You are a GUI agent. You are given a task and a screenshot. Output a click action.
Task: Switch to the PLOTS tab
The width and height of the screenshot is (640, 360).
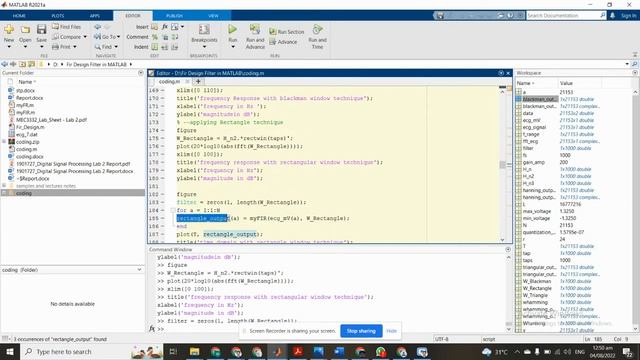coord(58,16)
